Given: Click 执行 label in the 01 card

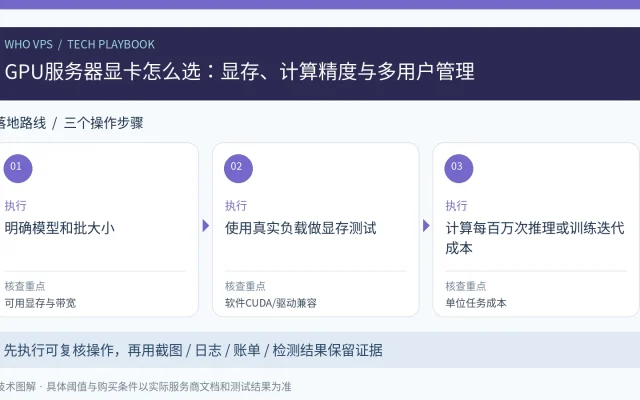Looking at the screenshot, I should (x=16, y=205).
